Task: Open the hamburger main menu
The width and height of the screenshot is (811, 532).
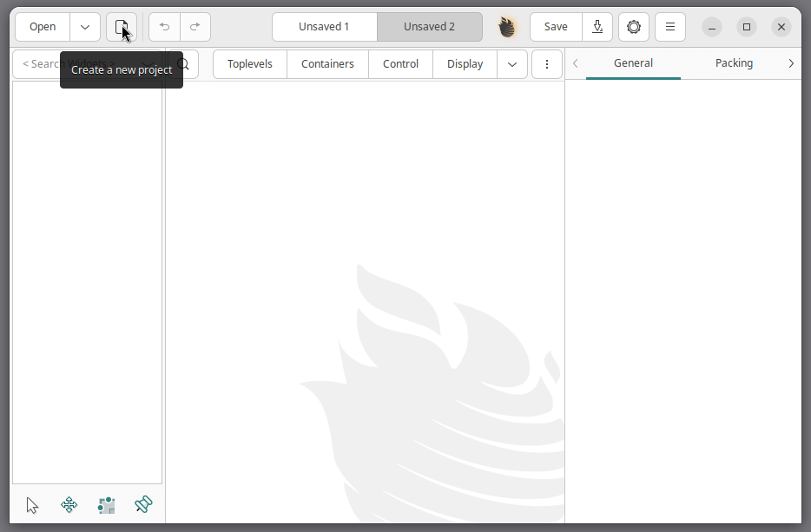Action: [x=670, y=27]
